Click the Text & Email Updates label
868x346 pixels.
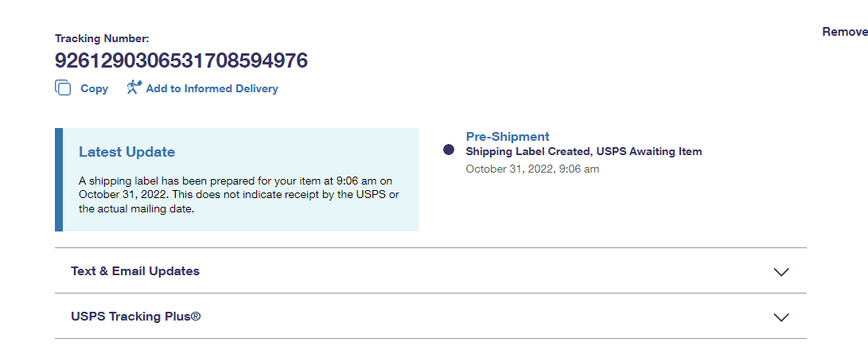click(135, 271)
